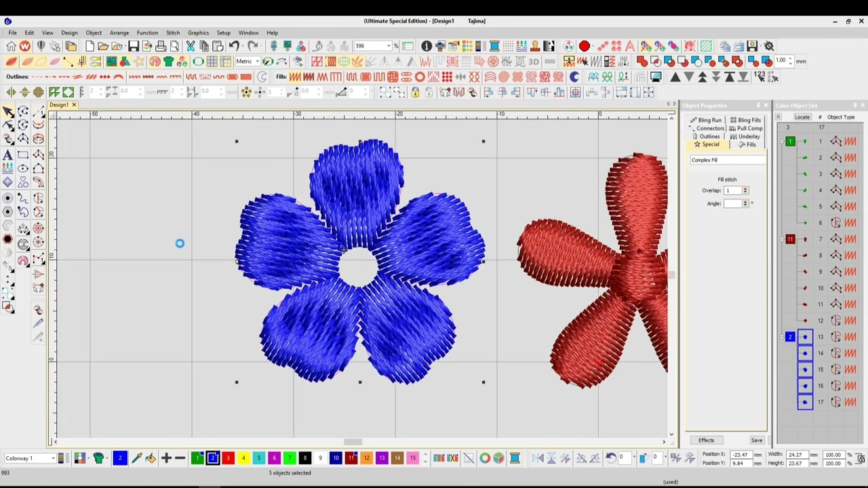Click the Cut scissors icon
Viewport: 868px width, 488px height.
coord(191,46)
